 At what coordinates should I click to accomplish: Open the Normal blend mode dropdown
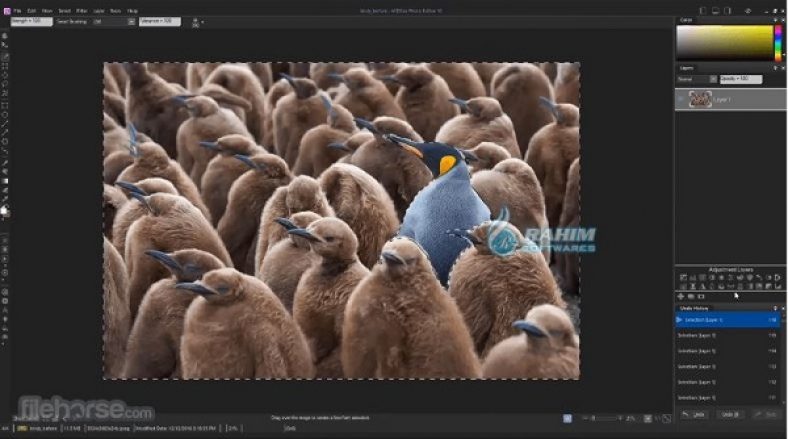pos(697,79)
